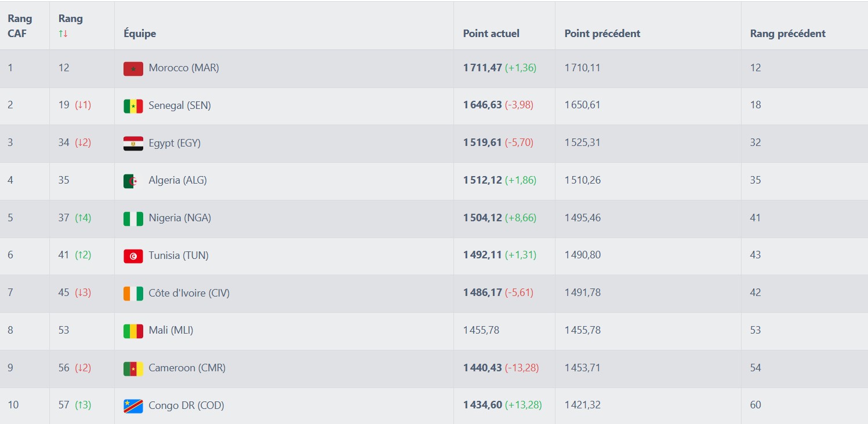Open the Cameroon (CMR) team link
The width and height of the screenshot is (868, 424).
[187, 368]
